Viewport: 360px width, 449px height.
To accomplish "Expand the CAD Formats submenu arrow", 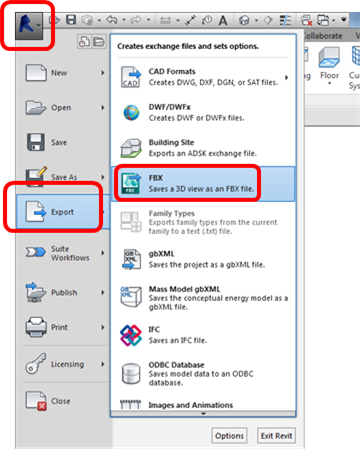I will 287,77.
